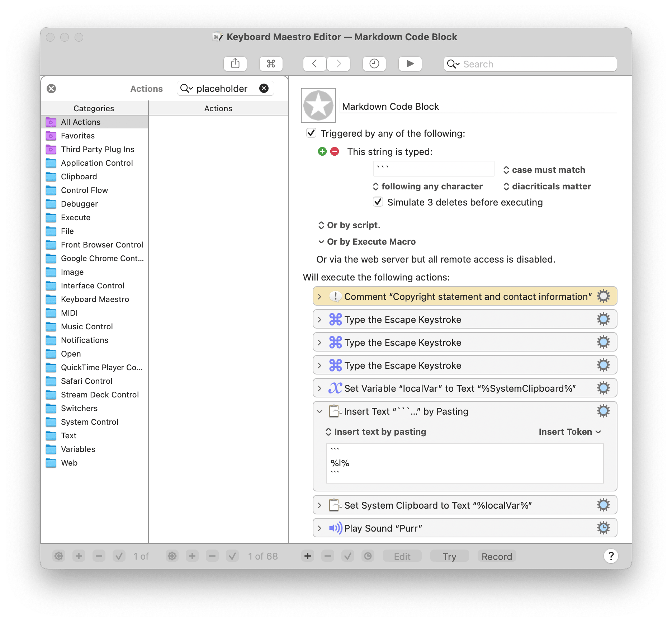
Task: Click the command icon of third Escape action
Action: [x=335, y=365]
